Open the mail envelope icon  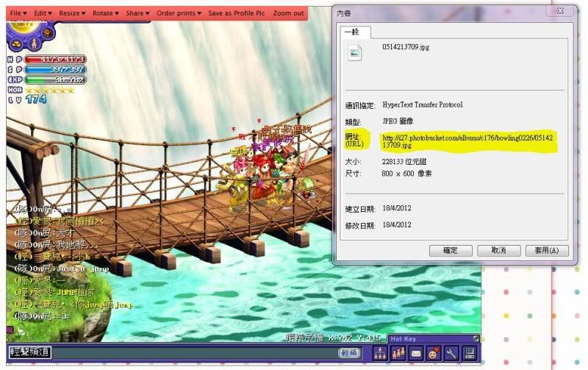tap(416, 353)
